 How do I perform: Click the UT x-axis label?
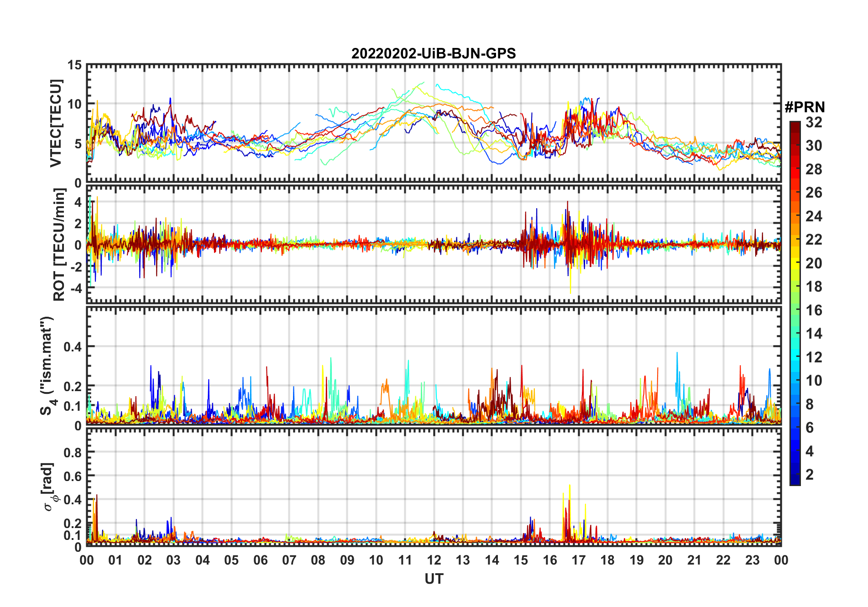[x=434, y=579]
